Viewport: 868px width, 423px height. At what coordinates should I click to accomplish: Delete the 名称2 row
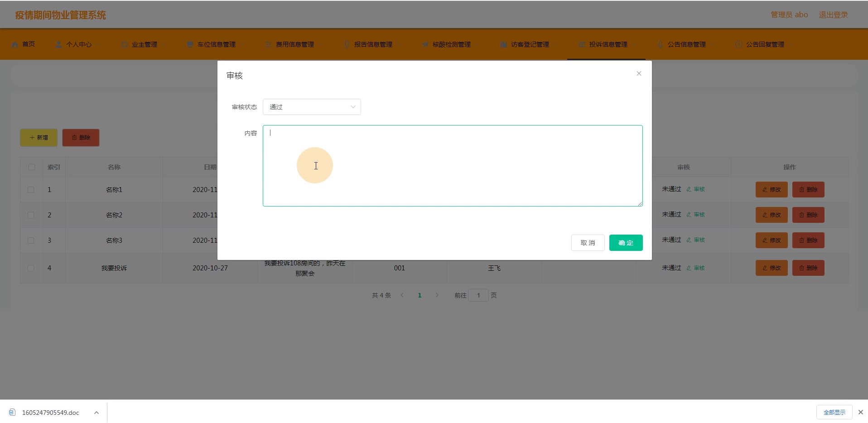(808, 215)
